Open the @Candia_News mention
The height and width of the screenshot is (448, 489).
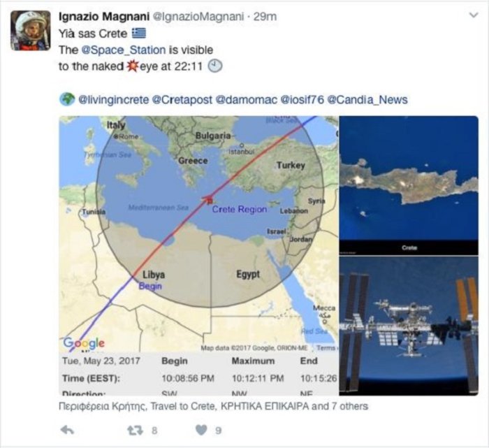pyautogui.click(x=367, y=100)
